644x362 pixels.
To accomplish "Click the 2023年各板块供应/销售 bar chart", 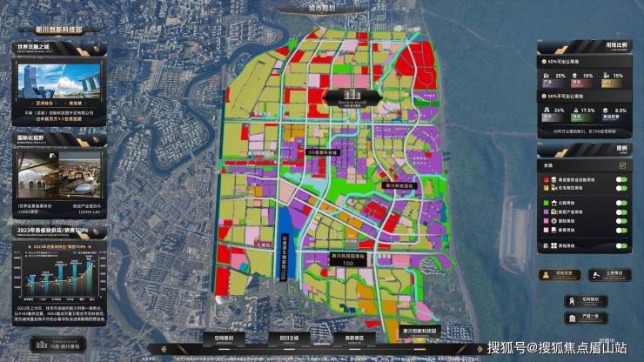I will tap(60, 272).
